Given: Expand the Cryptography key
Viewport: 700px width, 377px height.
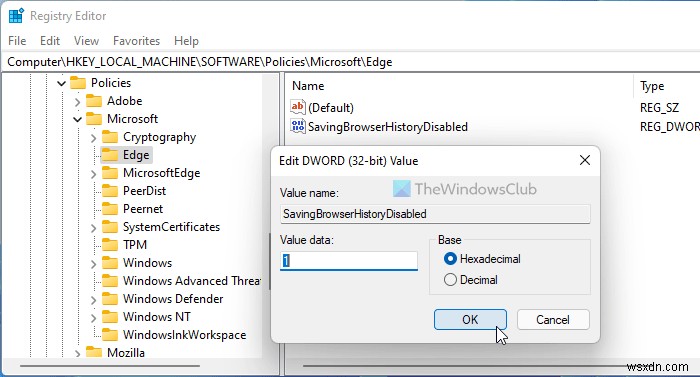Looking at the screenshot, I should (x=94, y=138).
